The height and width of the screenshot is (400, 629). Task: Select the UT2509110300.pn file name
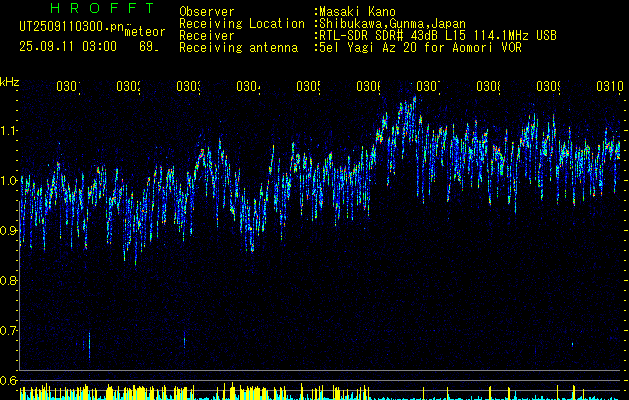[x=72, y=27]
